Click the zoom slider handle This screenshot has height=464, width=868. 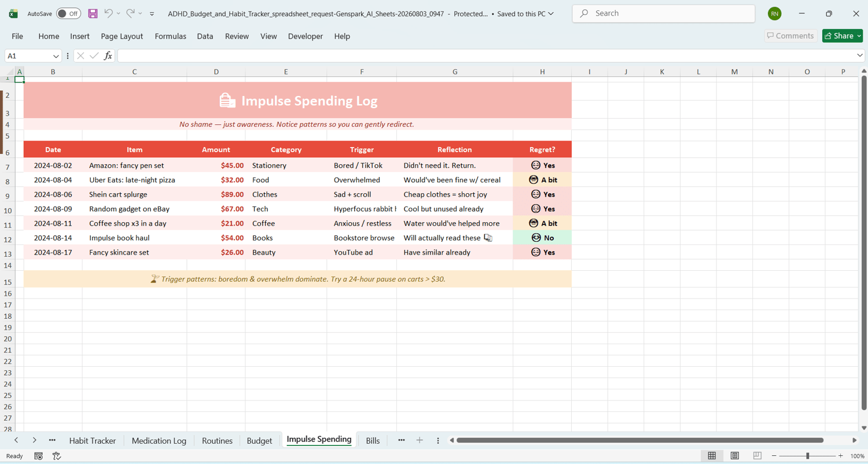(x=807, y=456)
